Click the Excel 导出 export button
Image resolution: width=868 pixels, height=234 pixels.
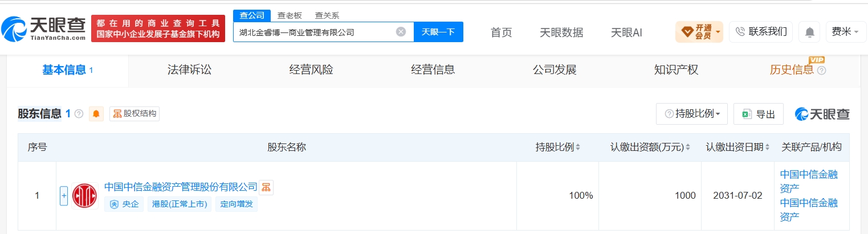coord(759,114)
